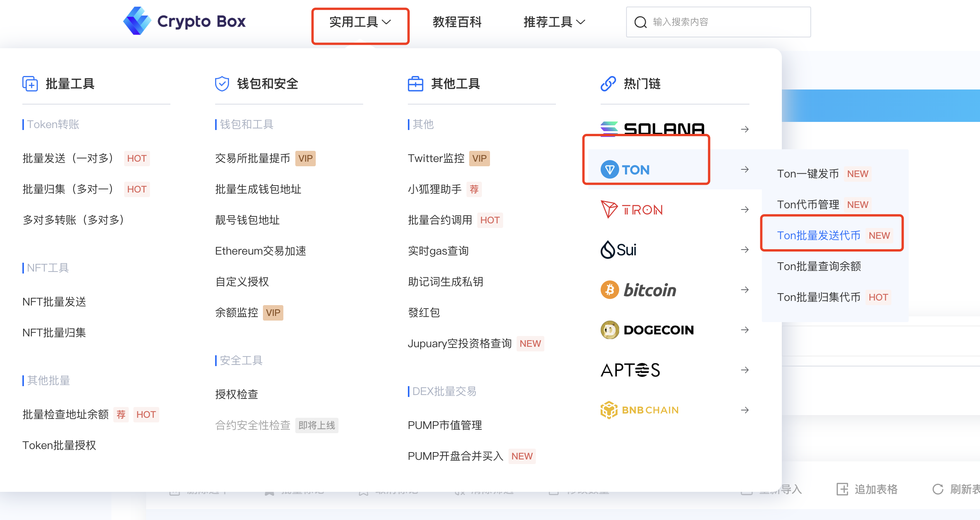The width and height of the screenshot is (980, 520).
Task: Select the Aptos chain logo
Action: (x=630, y=370)
